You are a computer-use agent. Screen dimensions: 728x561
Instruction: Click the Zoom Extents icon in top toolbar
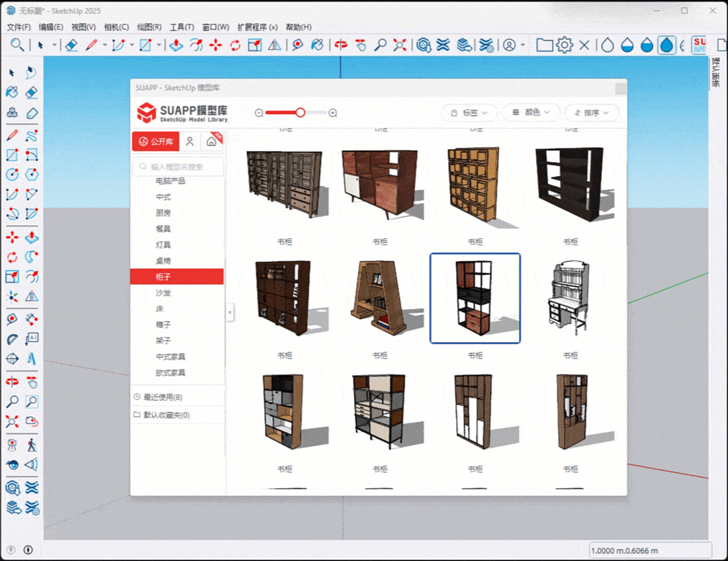[x=400, y=45]
